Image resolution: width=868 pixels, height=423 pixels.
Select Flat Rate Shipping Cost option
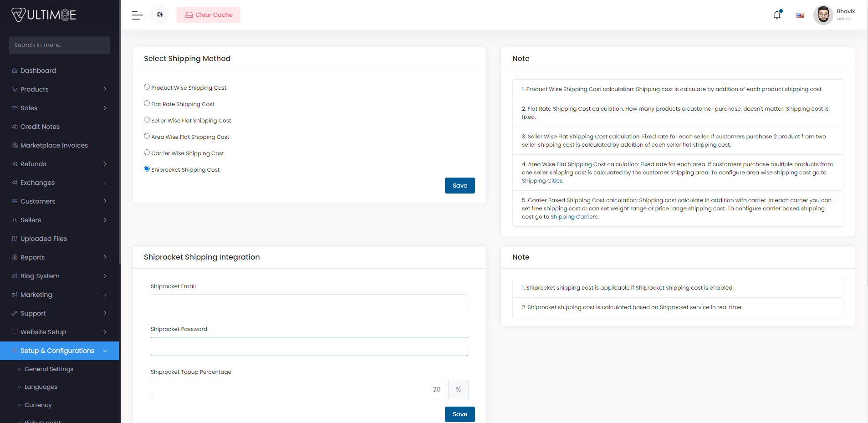coord(147,103)
